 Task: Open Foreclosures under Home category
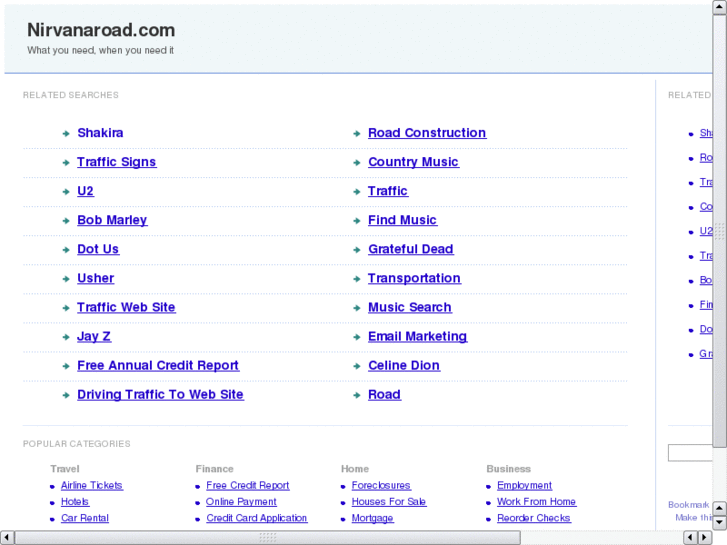381,486
